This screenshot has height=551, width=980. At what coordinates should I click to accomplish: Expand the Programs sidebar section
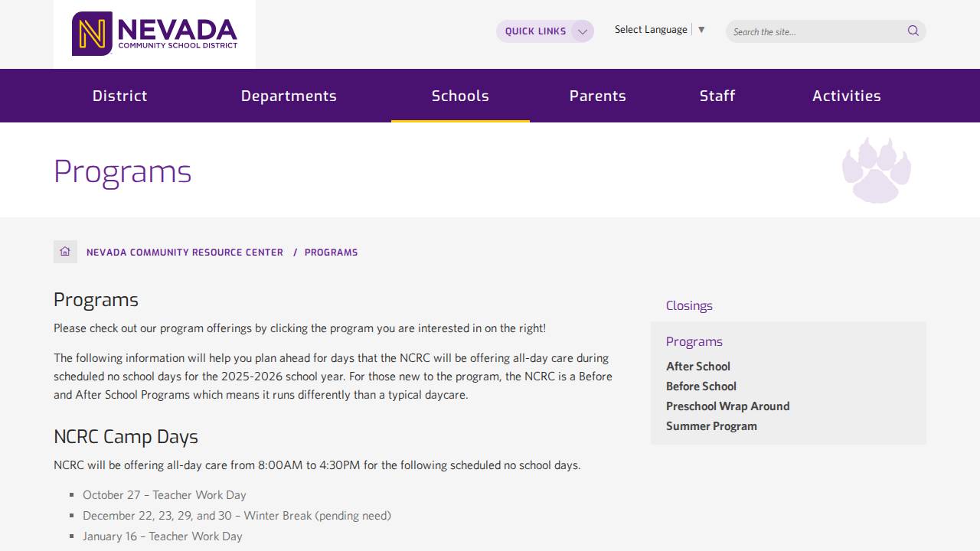tap(694, 341)
